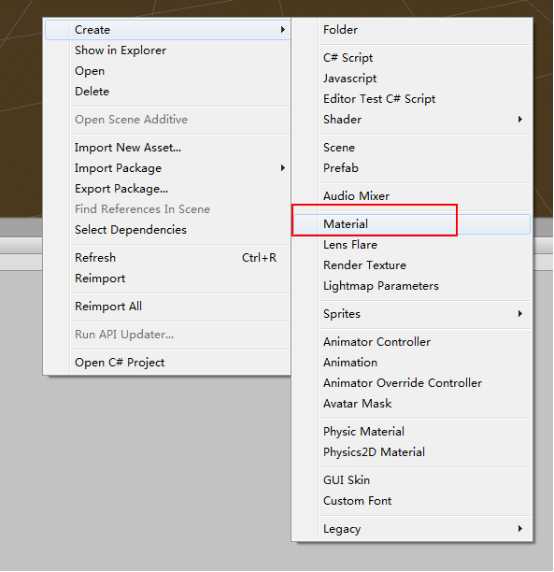The width and height of the screenshot is (554, 572).
Task: Create a new Scene
Action: click(x=412, y=147)
